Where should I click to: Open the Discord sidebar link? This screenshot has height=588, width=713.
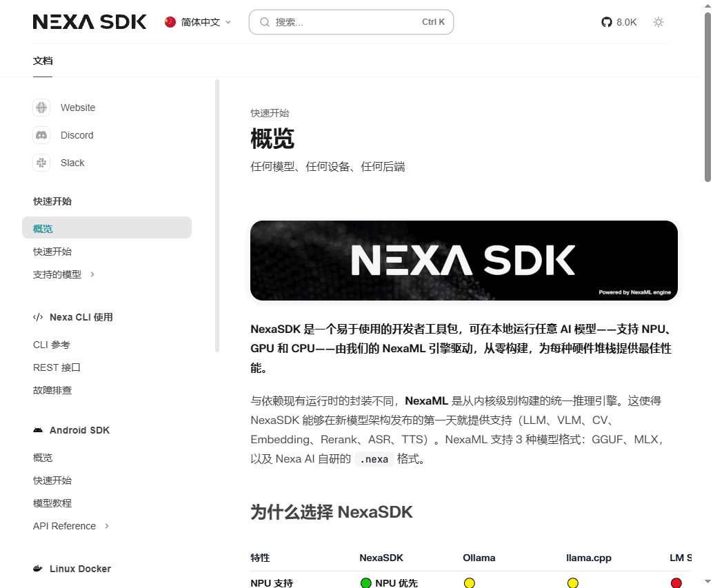point(77,135)
